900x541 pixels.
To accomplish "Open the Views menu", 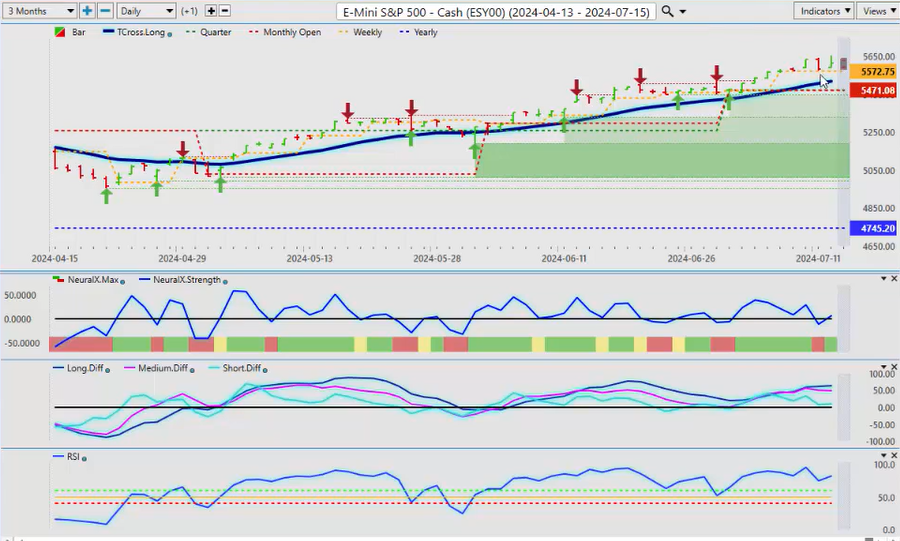I will click(878, 11).
